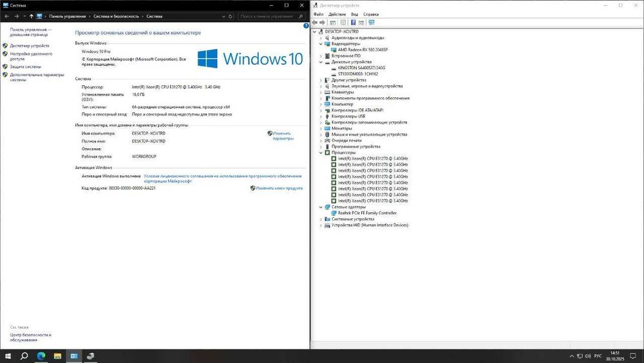Open Центр безопасности и обслуживания link
The width and height of the screenshot is (644, 363).
(x=30, y=337)
